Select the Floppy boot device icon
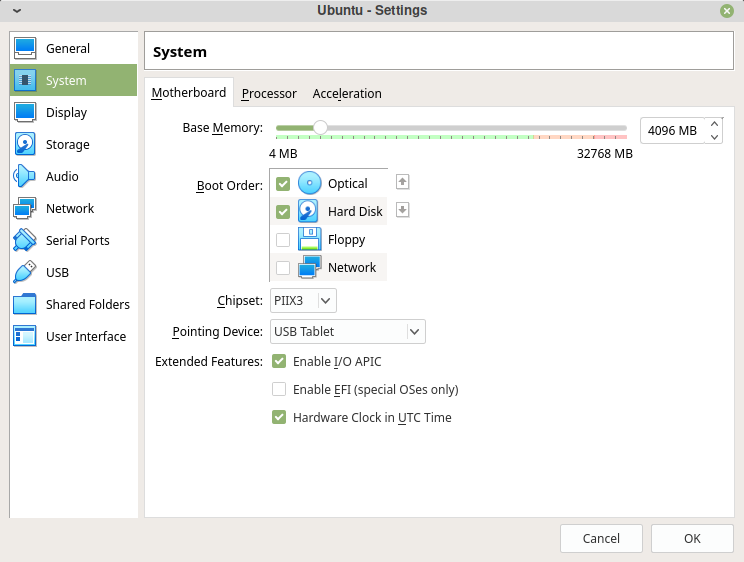Viewport: 744px width, 562px height. click(x=309, y=239)
